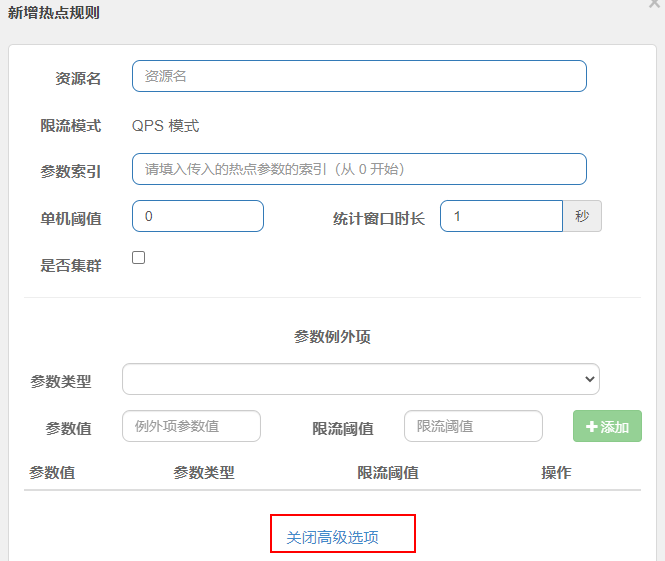
Task: Click the QPS 模式 text
Action: click(x=165, y=126)
